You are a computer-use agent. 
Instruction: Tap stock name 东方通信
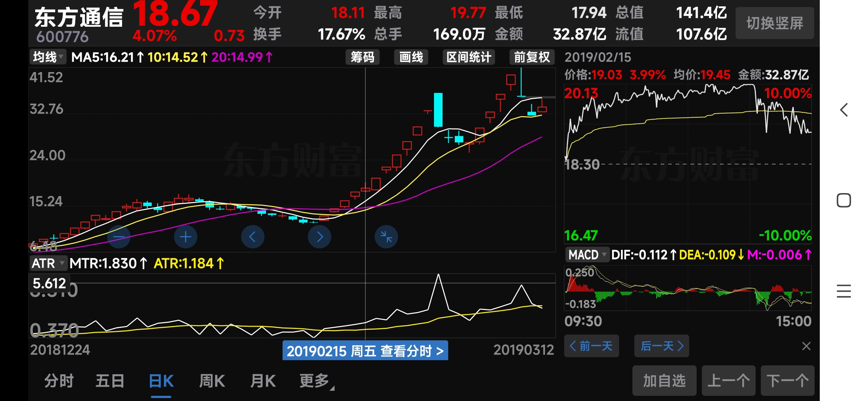(x=79, y=17)
